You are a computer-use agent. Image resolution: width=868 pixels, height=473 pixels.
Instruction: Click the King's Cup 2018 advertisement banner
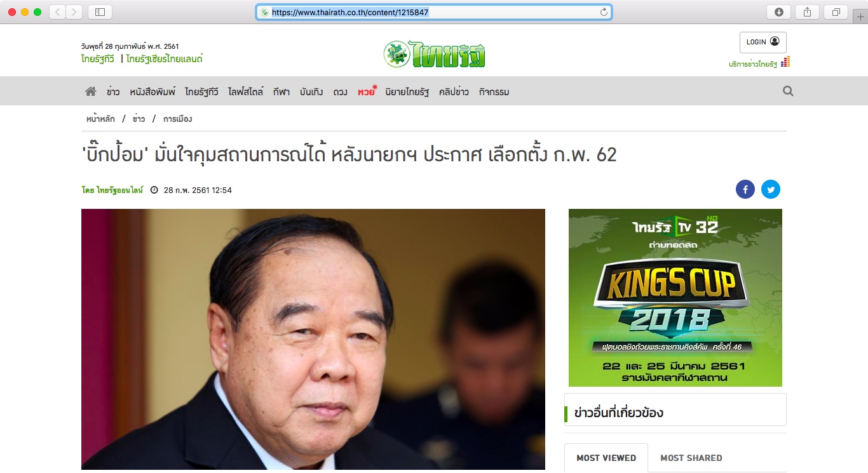click(675, 298)
